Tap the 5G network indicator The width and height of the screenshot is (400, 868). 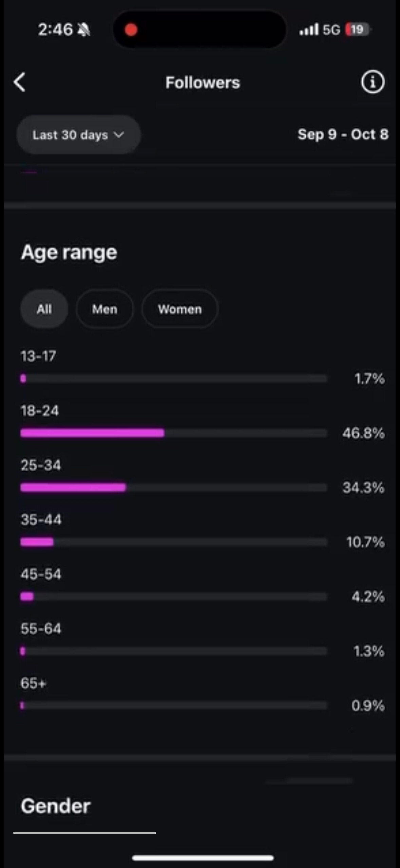331,30
